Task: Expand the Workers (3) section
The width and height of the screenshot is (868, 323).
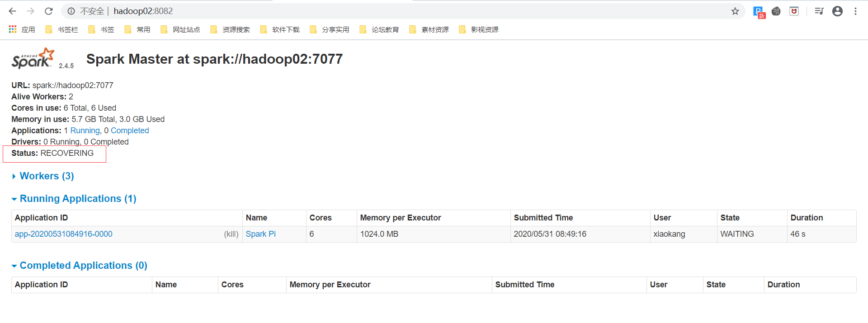Action: (x=43, y=176)
